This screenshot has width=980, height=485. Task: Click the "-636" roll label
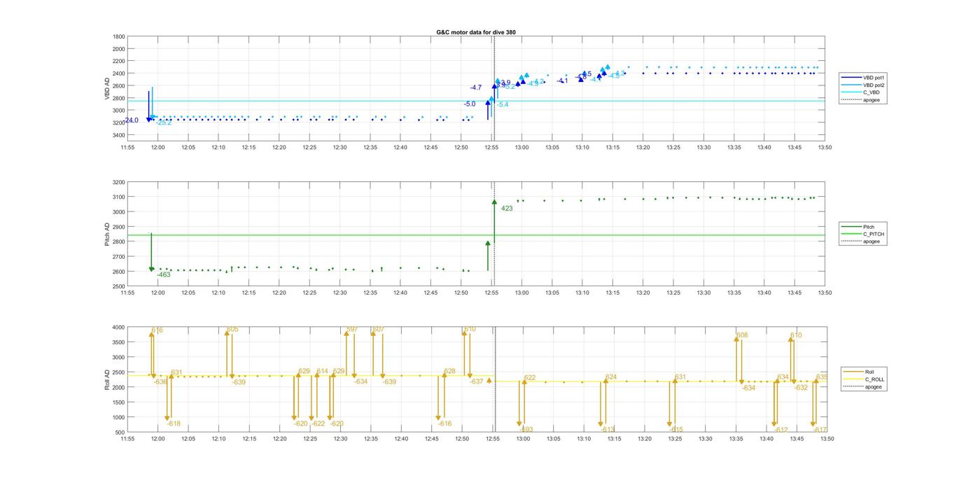160,382
